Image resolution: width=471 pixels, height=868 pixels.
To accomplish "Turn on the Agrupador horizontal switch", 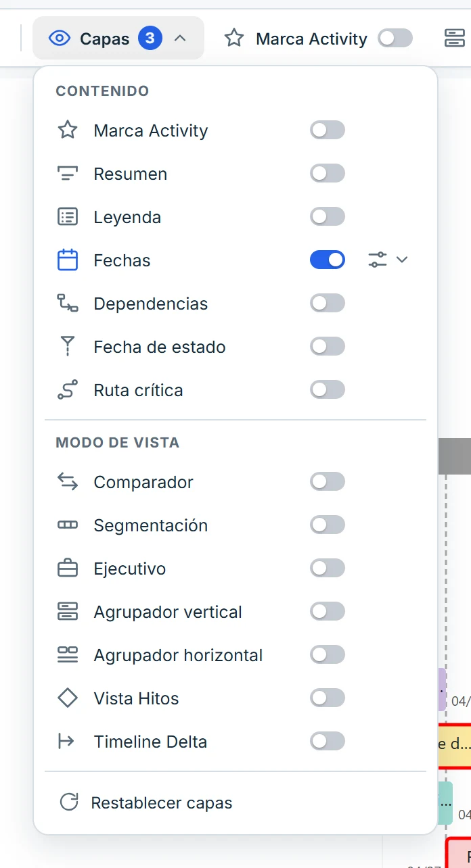I will pos(328,655).
